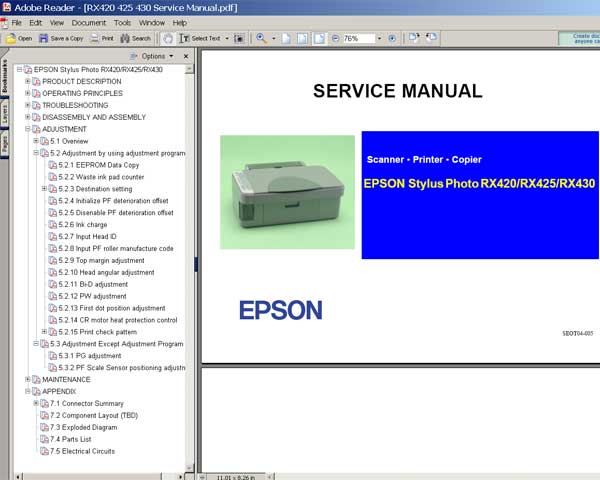The width and height of the screenshot is (600, 480).
Task: Collapse the APPENDIX bookmark
Action: pos(28,391)
